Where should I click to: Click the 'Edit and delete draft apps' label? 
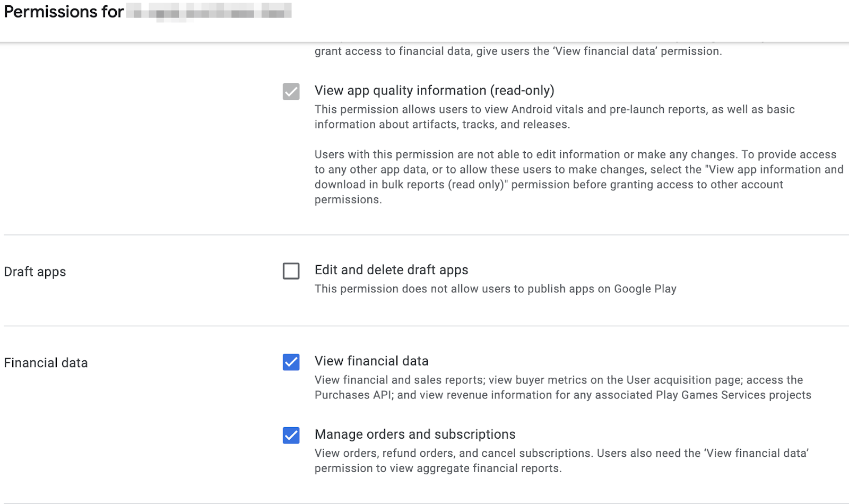[391, 270]
